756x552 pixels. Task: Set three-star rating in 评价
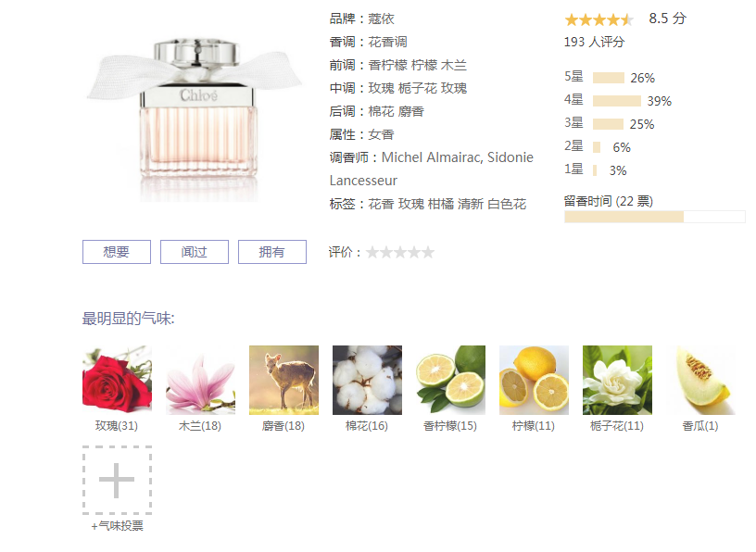400,252
